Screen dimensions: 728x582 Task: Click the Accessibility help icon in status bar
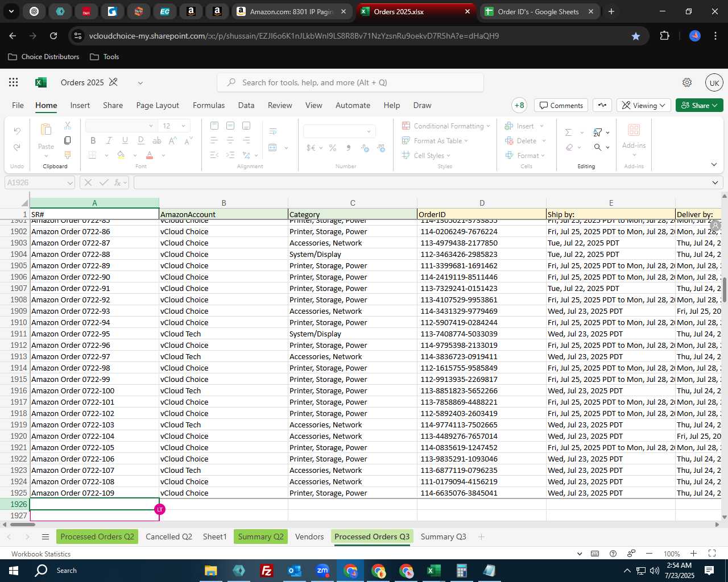coord(613,554)
